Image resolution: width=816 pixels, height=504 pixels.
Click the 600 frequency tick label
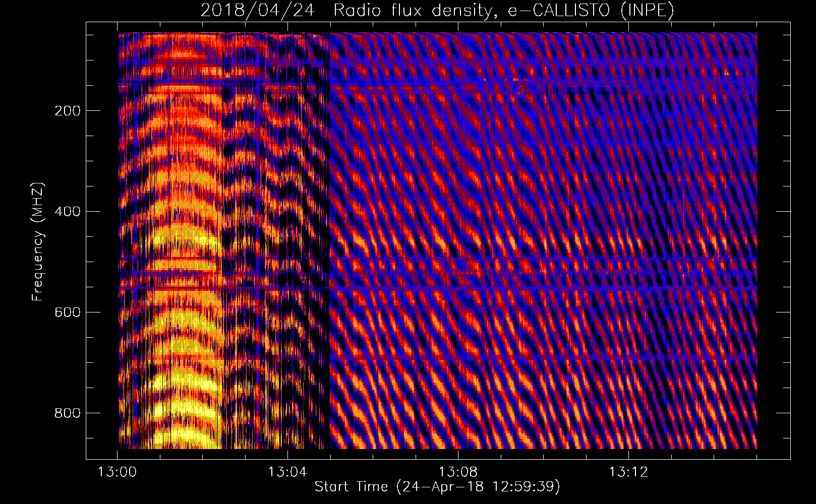click(x=68, y=312)
